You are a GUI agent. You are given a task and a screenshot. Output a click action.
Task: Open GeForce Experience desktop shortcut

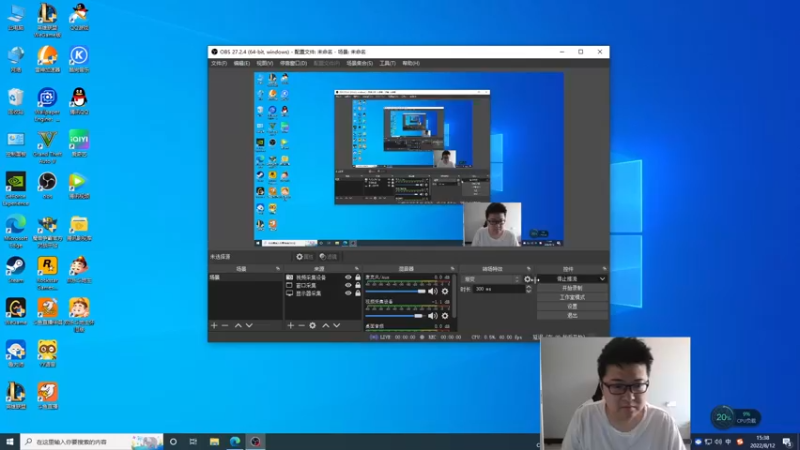16,189
